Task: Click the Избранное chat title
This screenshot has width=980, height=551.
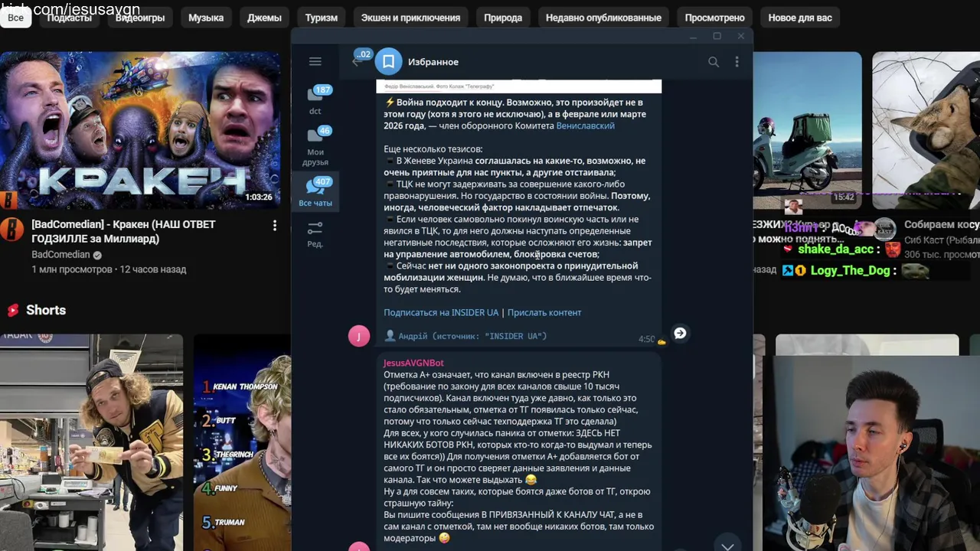Action: (433, 62)
